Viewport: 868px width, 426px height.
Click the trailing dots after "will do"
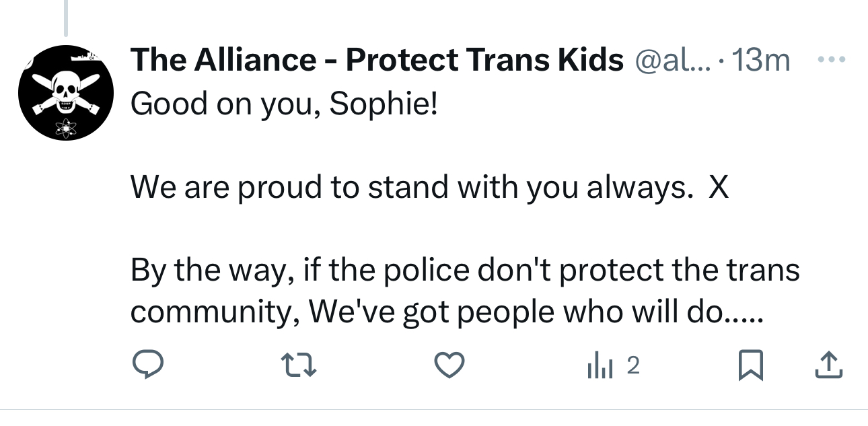point(744,315)
